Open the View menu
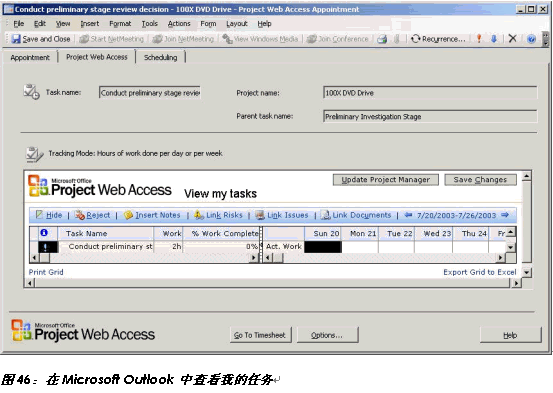Viewport: 553px width, 393px height. coord(63,24)
